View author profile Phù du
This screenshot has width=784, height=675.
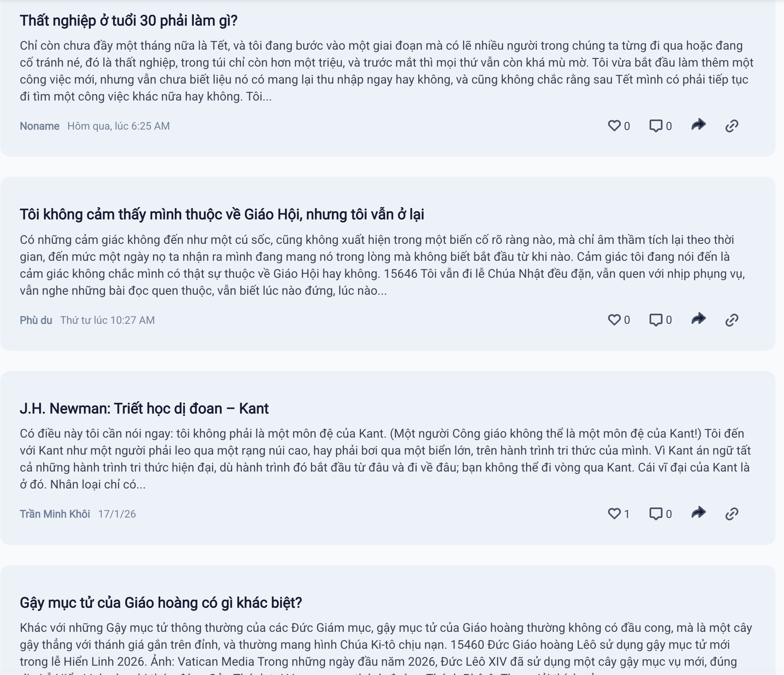pos(36,320)
